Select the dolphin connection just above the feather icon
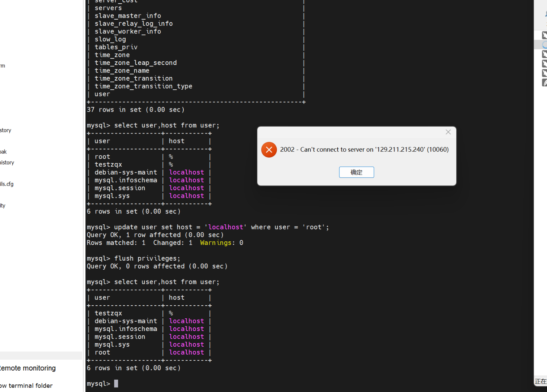 [544, 73]
